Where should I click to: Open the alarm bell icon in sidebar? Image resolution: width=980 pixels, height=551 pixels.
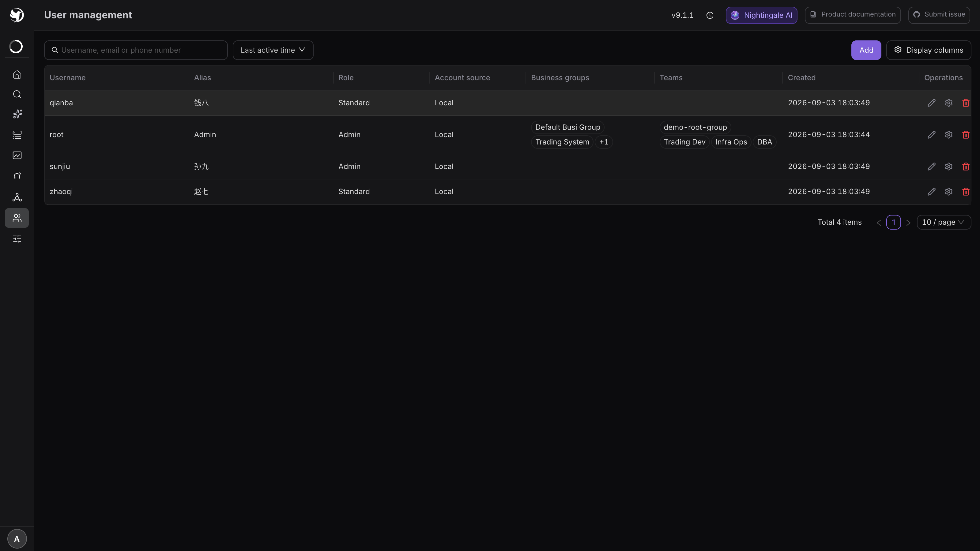(17, 176)
